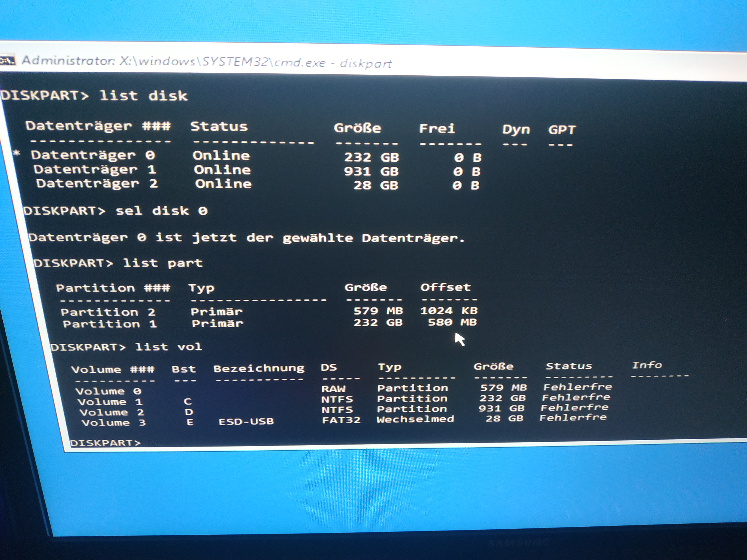Click the 'sel disk 0' command text
747x560 pixels.
tap(161, 211)
